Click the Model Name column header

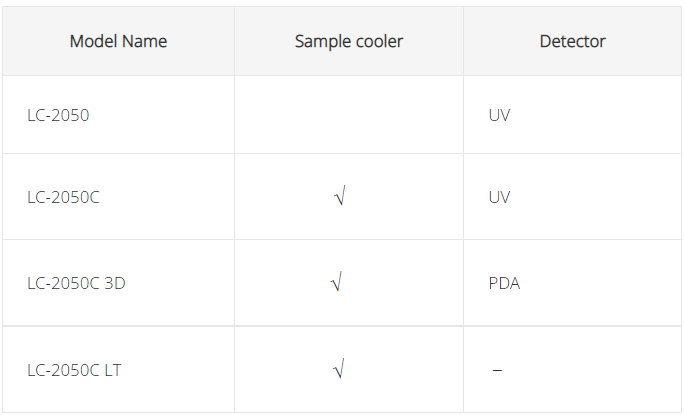(x=118, y=41)
